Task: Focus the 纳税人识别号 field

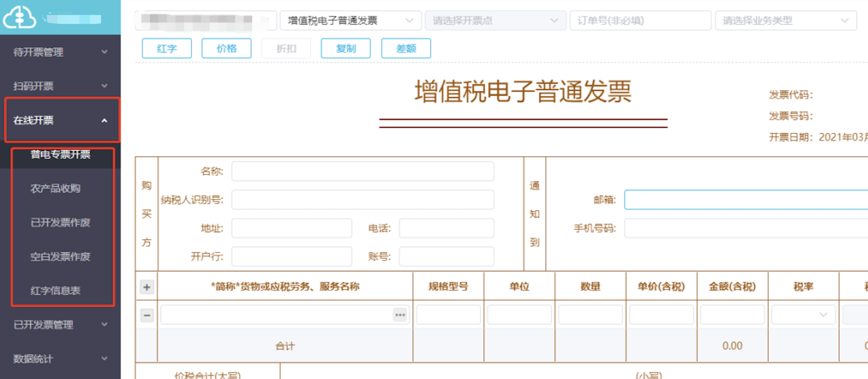Action: (363, 200)
